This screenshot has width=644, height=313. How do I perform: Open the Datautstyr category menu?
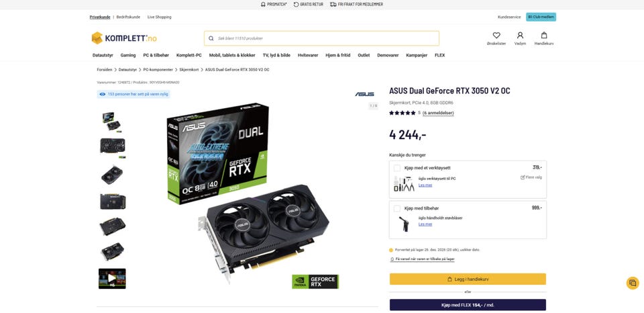point(103,55)
